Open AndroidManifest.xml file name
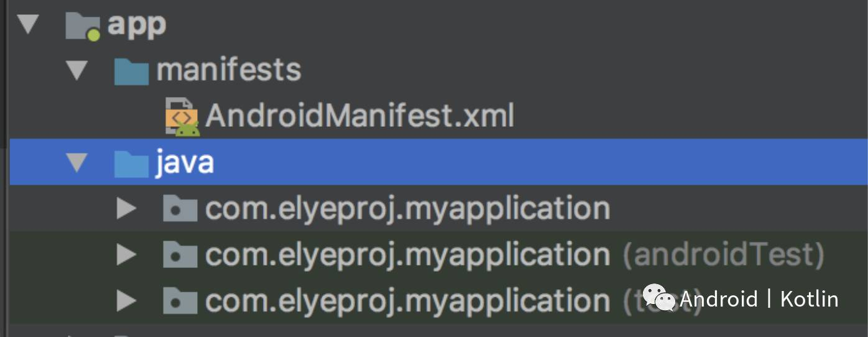 point(359,116)
